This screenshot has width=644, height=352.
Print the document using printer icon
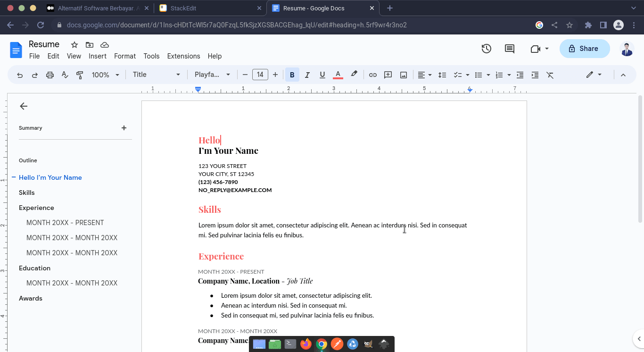[50, 75]
